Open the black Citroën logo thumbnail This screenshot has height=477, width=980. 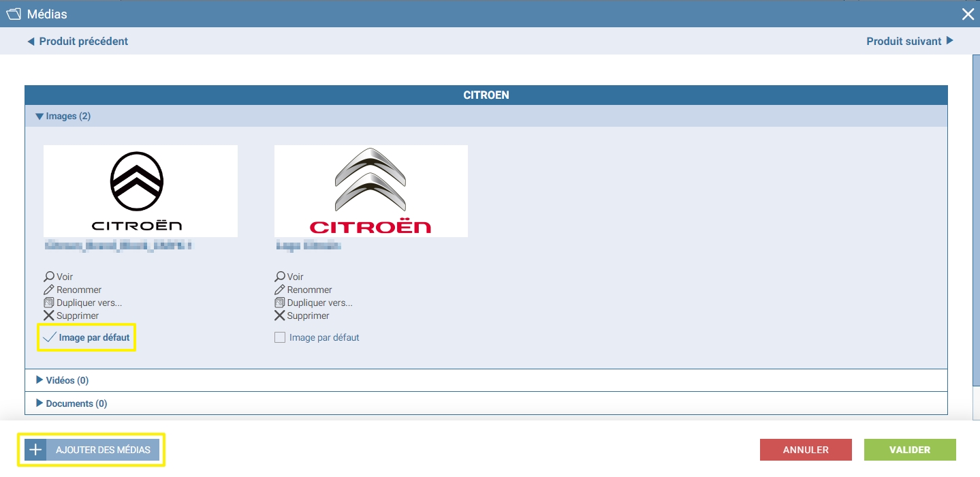[140, 191]
